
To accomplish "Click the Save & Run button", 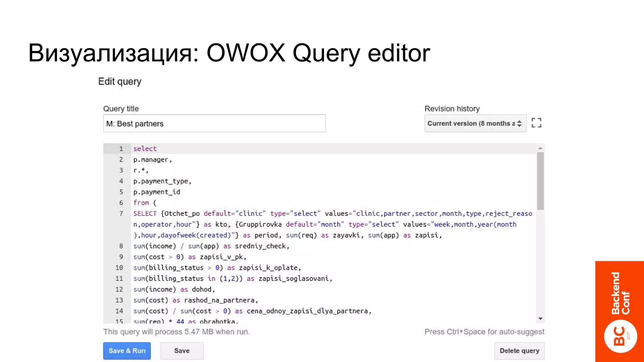I will pos(127,351).
